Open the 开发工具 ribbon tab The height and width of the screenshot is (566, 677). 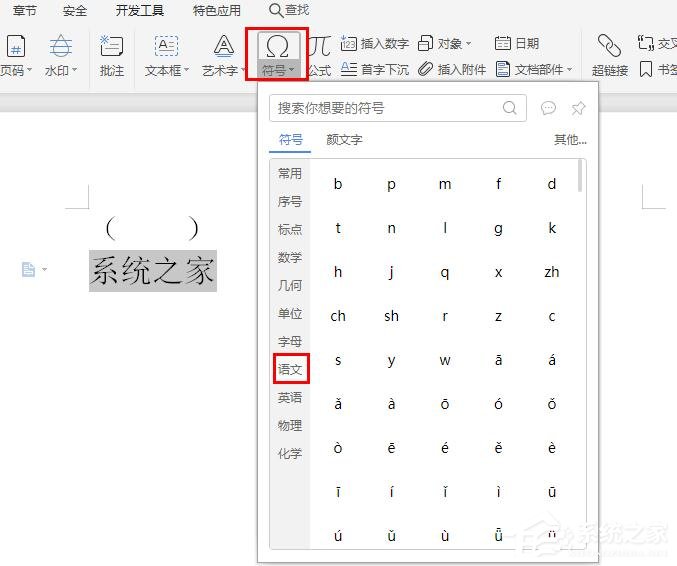click(139, 10)
